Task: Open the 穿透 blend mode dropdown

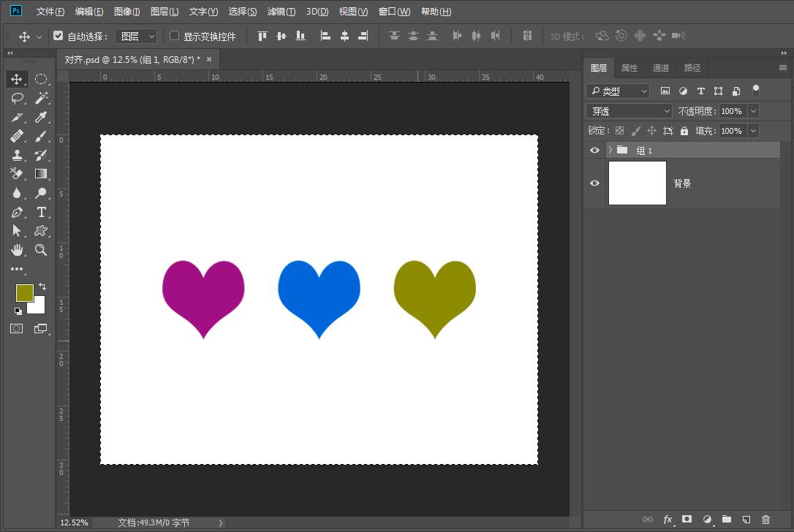Action: click(x=629, y=111)
